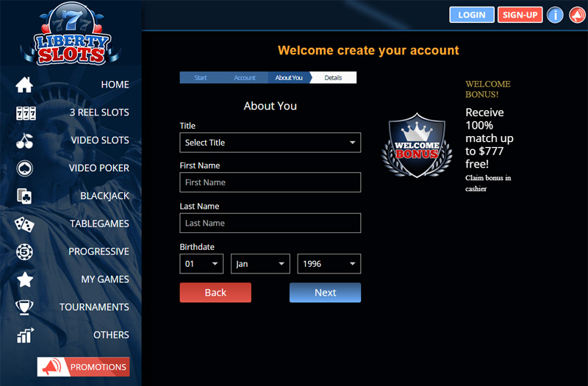Click the Blackjack cards icon
The width and height of the screenshot is (588, 386).
[24, 196]
